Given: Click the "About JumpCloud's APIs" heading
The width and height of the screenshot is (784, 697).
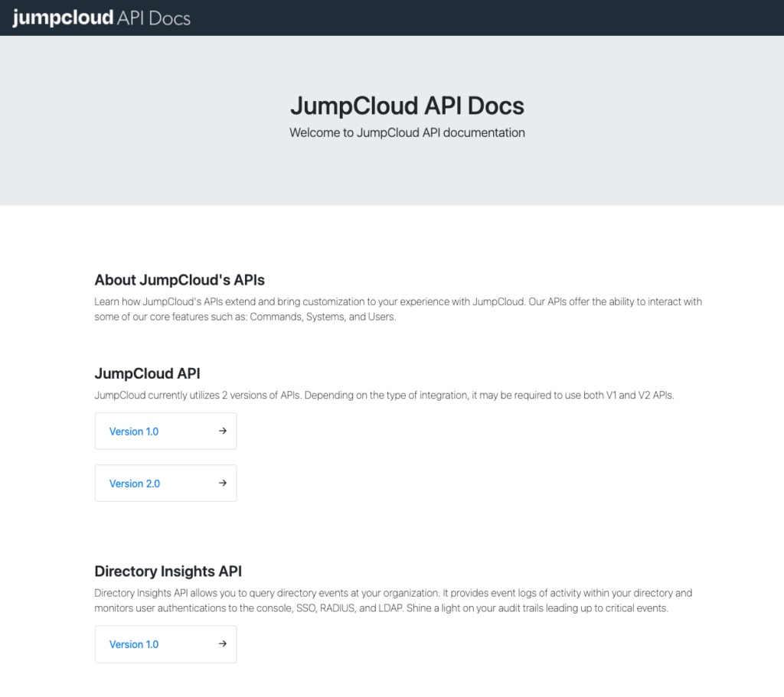Looking at the screenshot, I should (179, 279).
